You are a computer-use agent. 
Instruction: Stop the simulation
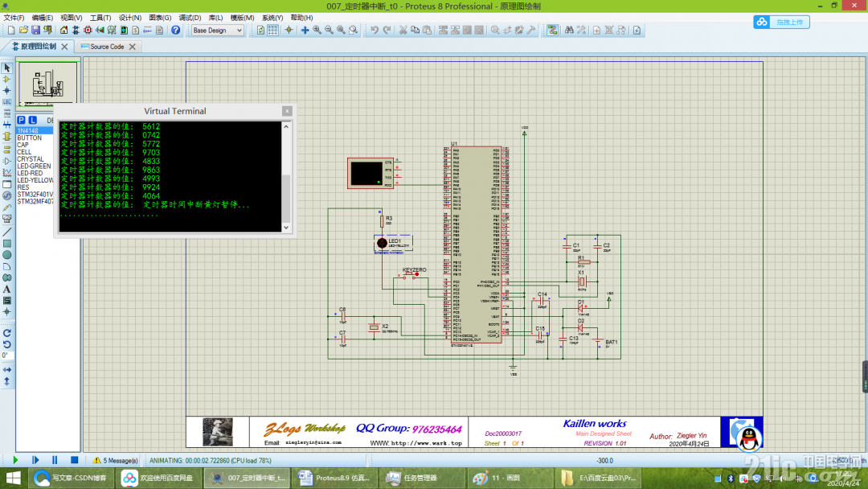point(74,460)
